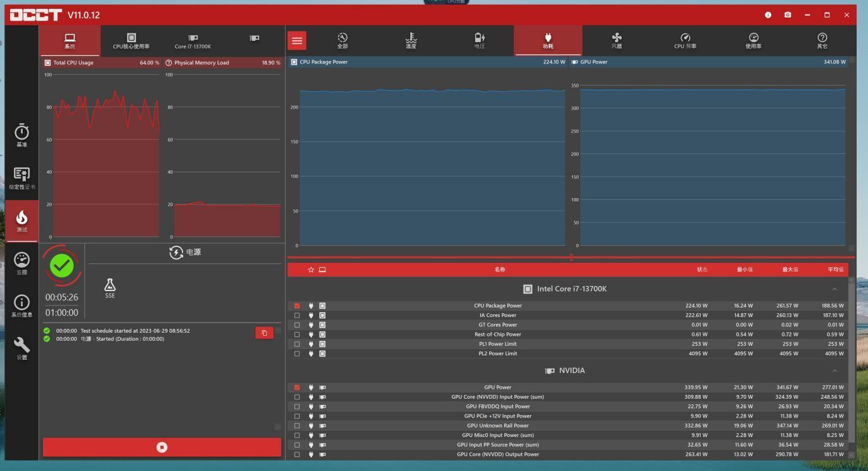Select the 功耗 power tab
The height and width of the screenshot is (471, 868).
[x=548, y=41]
